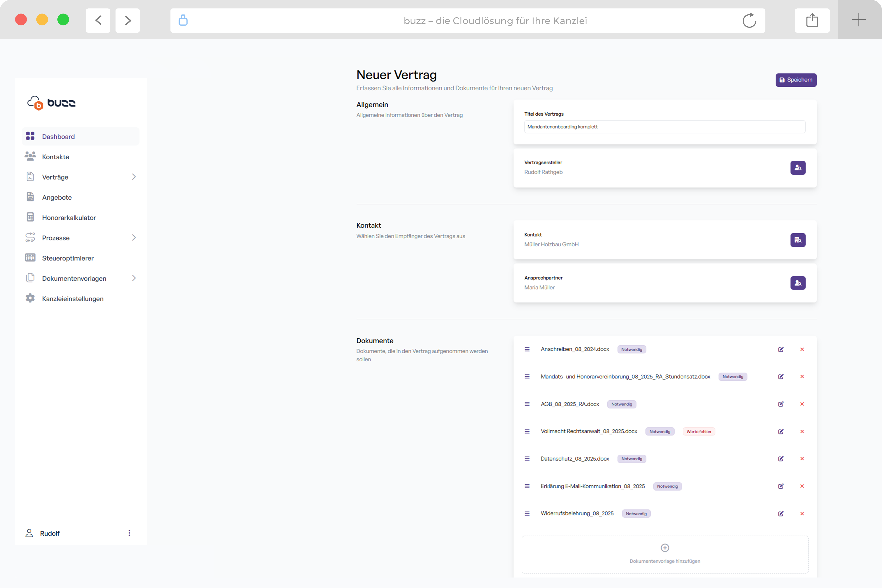Click the Werte fehlen warning badge
The width and height of the screenshot is (882, 588).
click(699, 432)
